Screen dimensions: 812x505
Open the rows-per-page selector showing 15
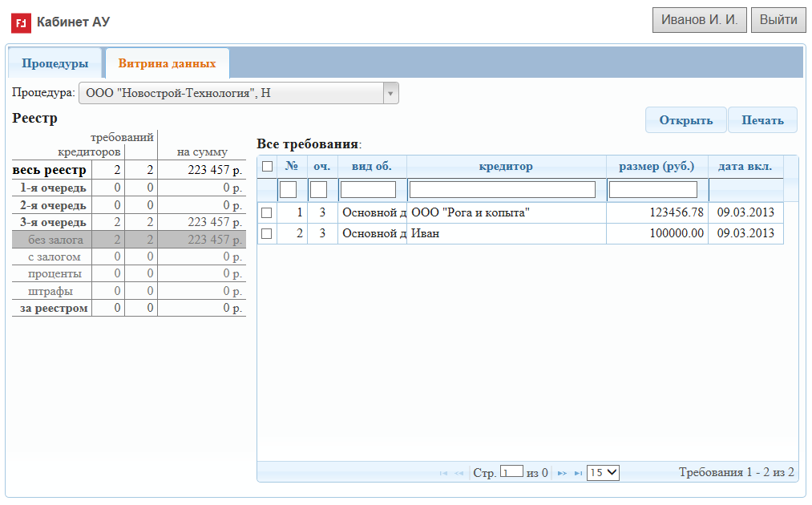point(603,472)
